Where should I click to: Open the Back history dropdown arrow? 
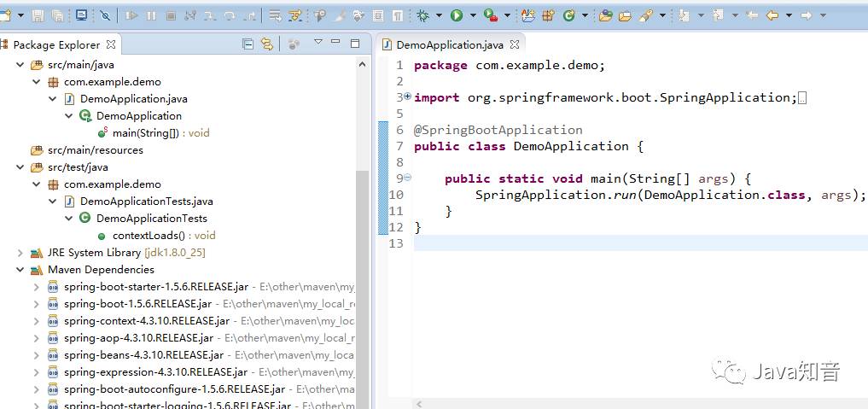point(789,16)
